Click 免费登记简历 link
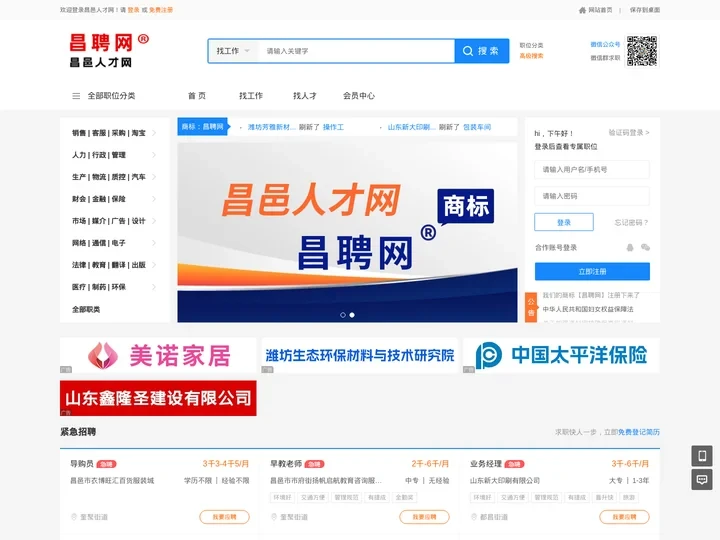 pos(639,432)
